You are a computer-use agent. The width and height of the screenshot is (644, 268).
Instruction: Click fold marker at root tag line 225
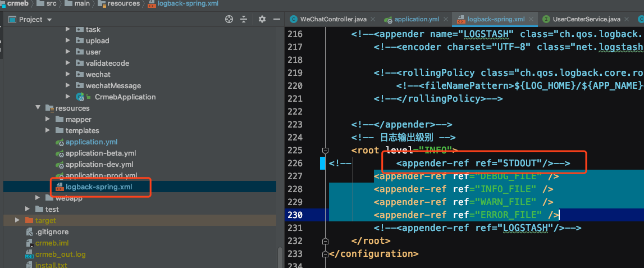pos(325,151)
